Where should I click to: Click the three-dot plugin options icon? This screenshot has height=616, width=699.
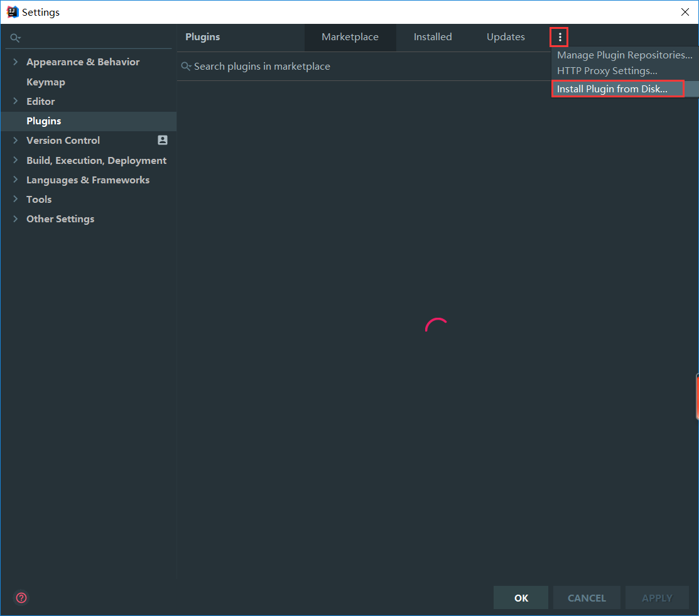tap(560, 38)
